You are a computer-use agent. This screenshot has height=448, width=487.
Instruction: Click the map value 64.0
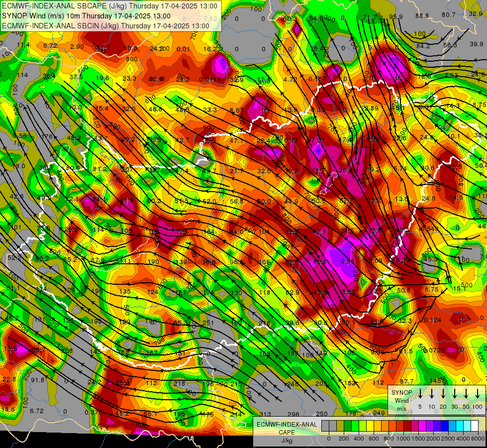[237, 232]
